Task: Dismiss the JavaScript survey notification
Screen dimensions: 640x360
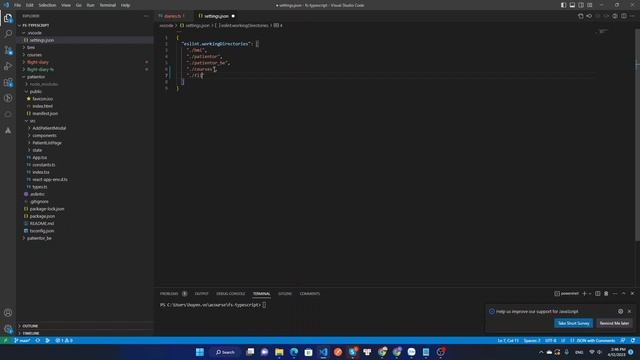Action: (629, 311)
